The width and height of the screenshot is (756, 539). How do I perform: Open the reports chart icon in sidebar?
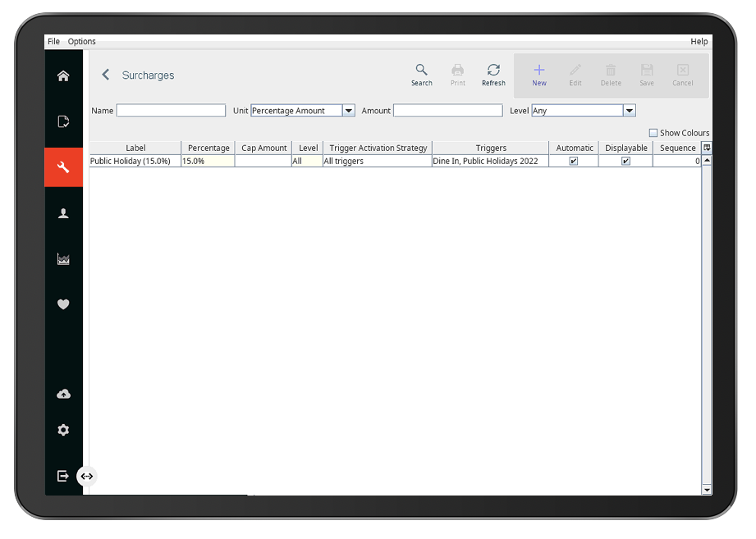pos(63,259)
